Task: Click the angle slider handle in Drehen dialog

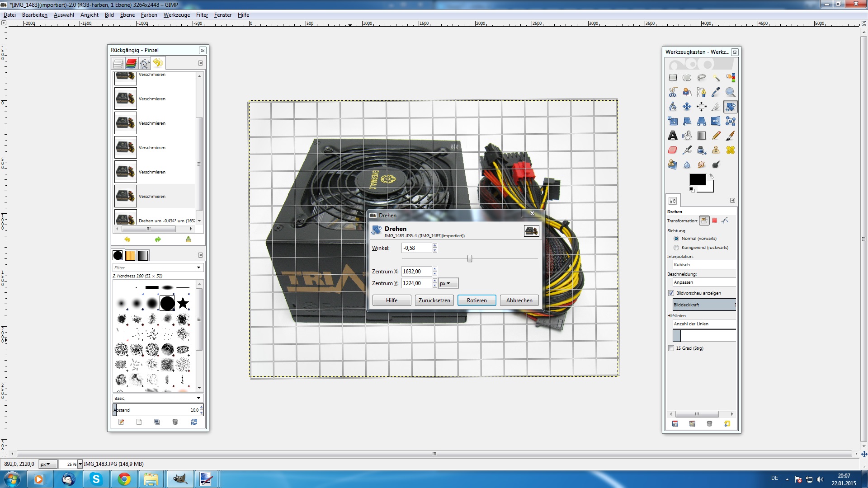Action: pyautogui.click(x=470, y=258)
